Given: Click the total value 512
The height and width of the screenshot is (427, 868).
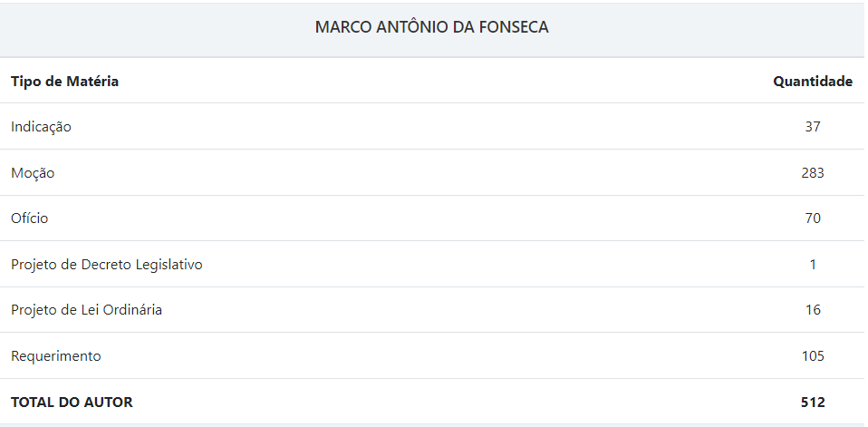Looking at the screenshot, I should (813, 403).
